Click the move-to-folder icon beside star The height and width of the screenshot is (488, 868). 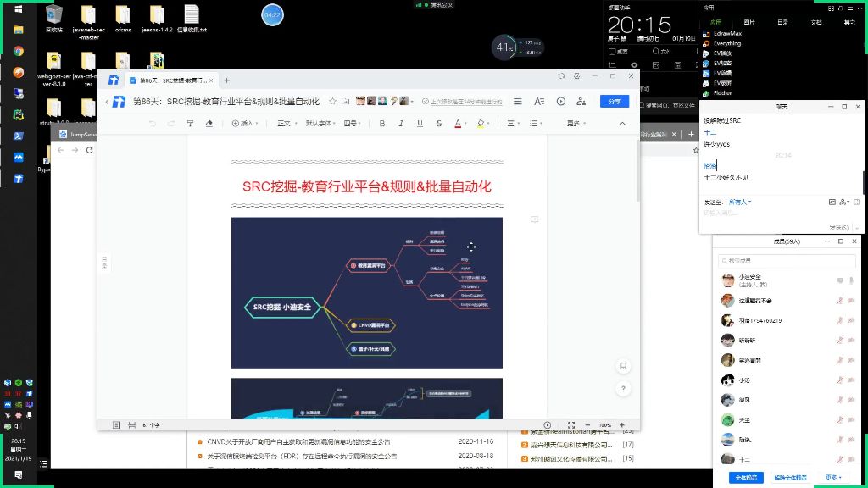[346, 102]
